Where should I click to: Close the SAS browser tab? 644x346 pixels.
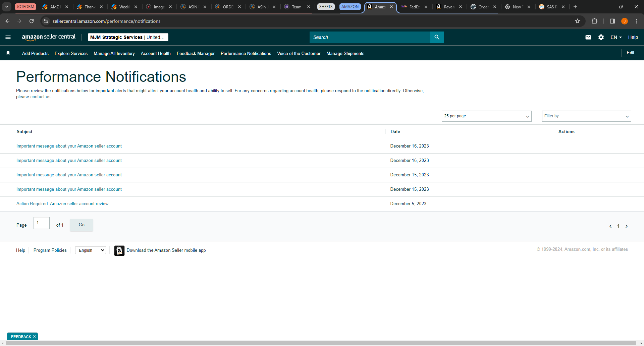[x=563, y=7]
